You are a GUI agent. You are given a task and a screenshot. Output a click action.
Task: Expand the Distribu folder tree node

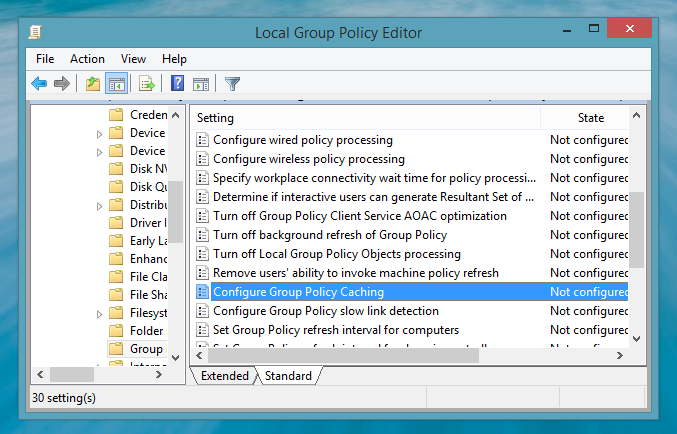point(99,206)
